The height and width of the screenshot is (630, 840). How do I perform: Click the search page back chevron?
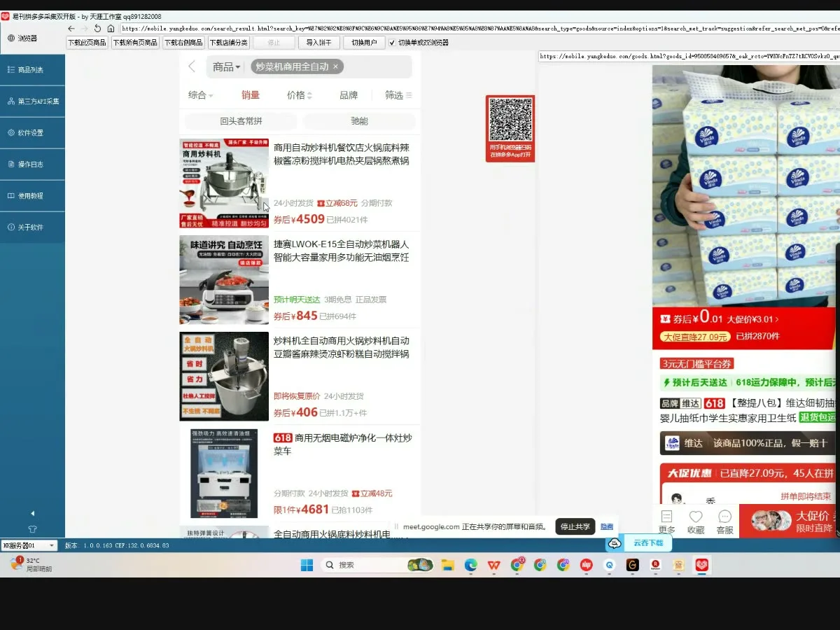point(192,66)
